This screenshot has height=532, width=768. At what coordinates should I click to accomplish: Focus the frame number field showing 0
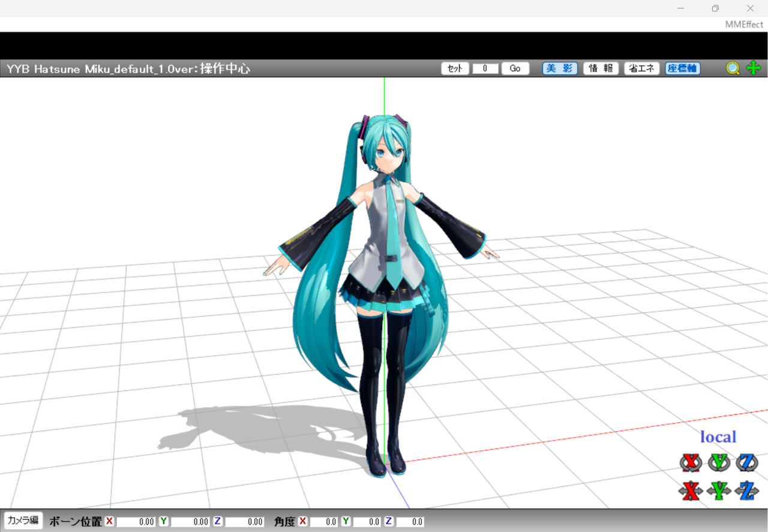tap(485, 68)
